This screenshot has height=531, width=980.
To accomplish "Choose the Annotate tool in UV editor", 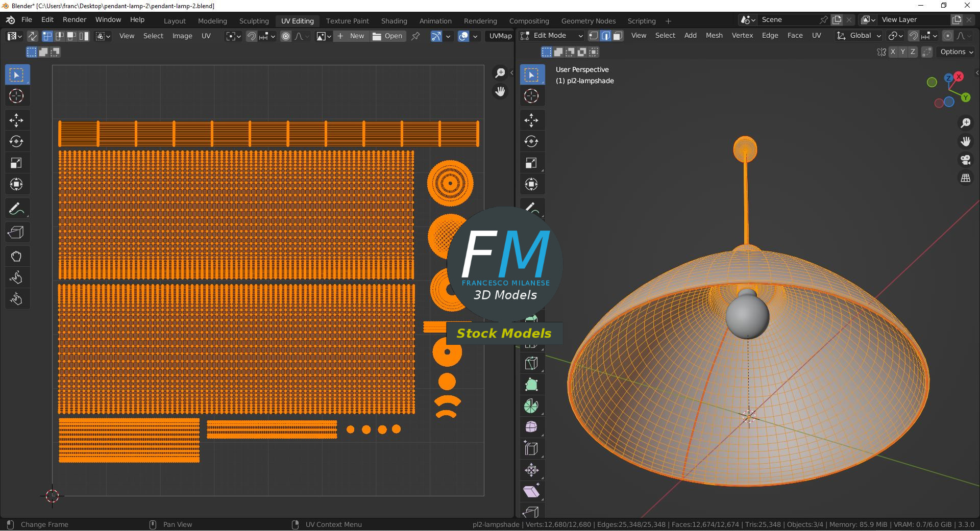I will coord(16,209).
